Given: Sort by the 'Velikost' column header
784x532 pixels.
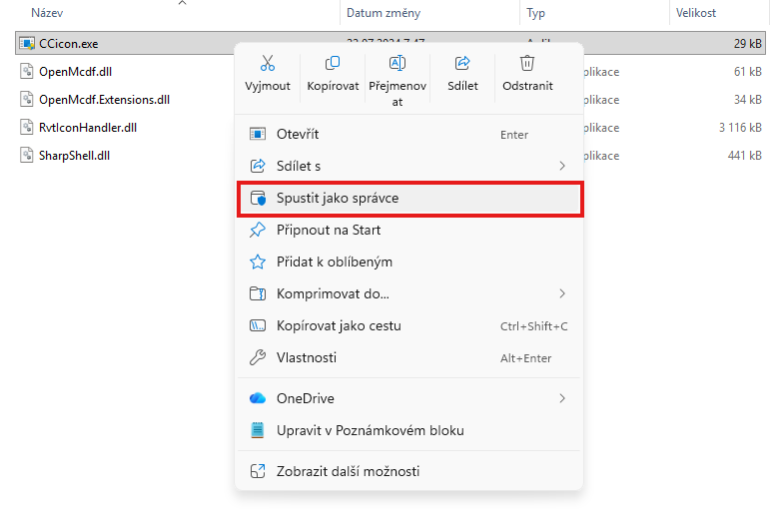Looking at the screenshot, I should (x=696, y=13).
